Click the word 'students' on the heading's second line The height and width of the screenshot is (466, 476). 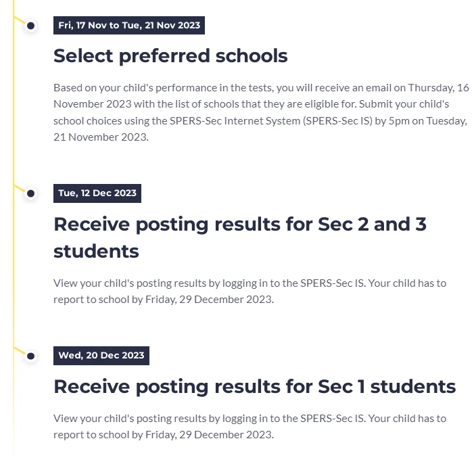(x=96, y=252)
